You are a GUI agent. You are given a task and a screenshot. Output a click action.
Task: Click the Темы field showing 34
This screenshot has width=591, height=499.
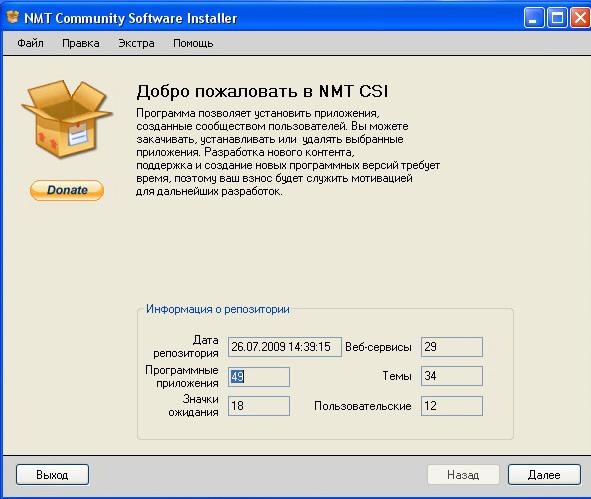(452, 376)
